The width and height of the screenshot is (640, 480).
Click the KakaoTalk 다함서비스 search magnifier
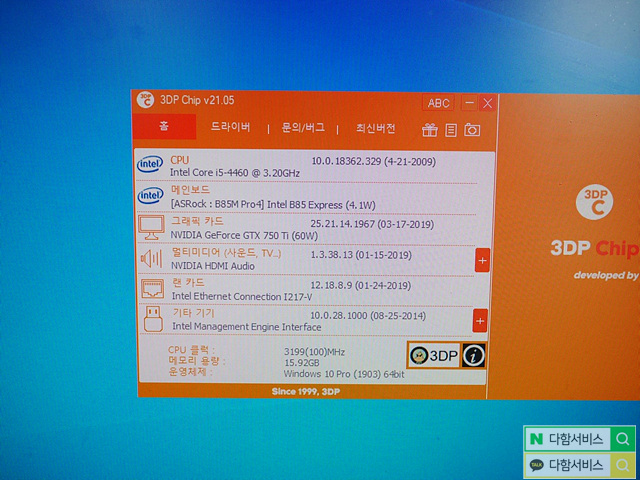point(622,464)
